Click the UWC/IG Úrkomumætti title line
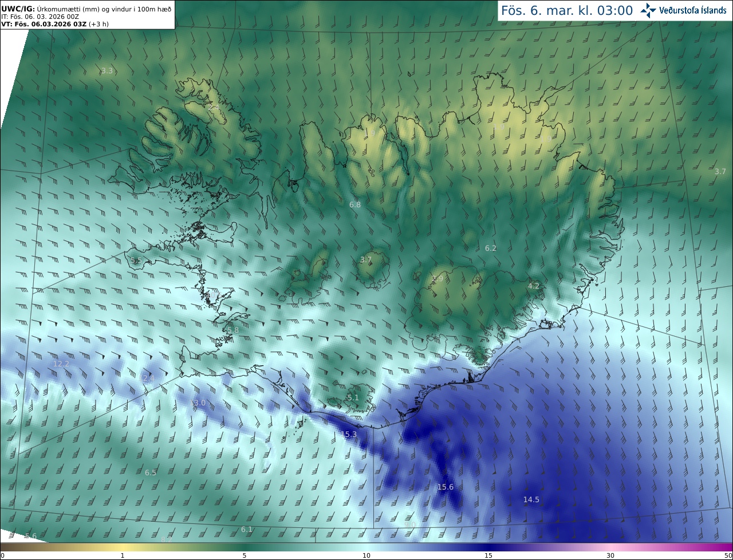Viewport: 733px width, 560px height. [86, 8]
